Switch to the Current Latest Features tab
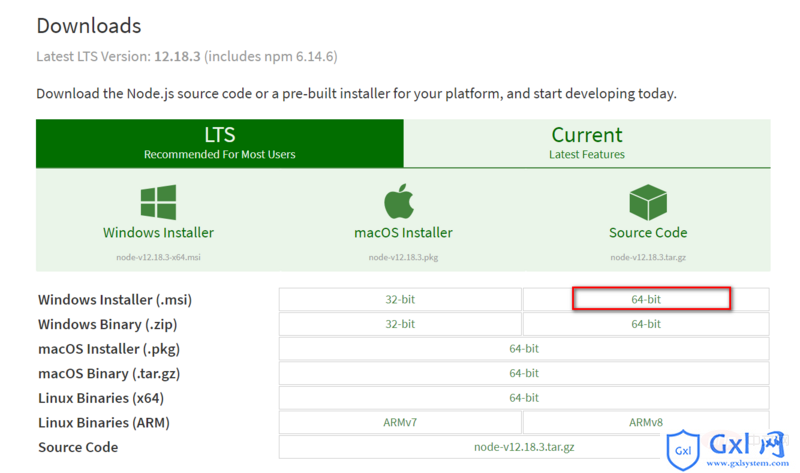800x473 pixels. [587, 143]
